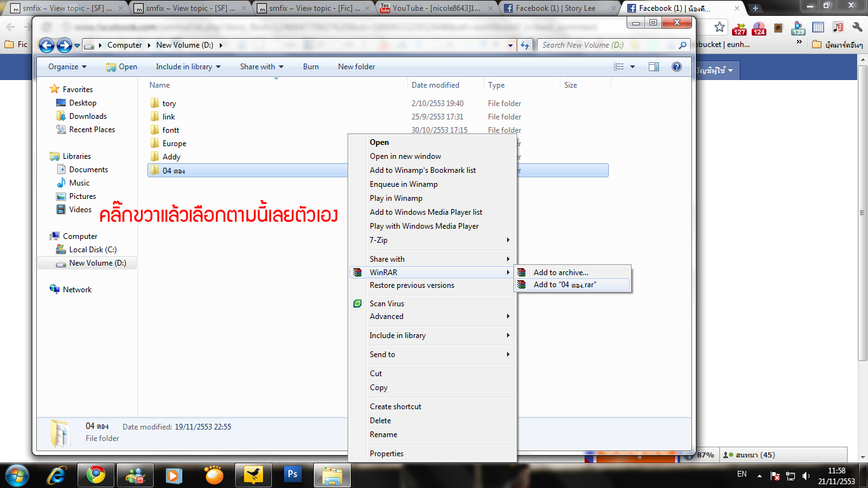Select the tory folder
This screenshot has height=488, width=868.
pyautogui.click(x=169, y=104)
